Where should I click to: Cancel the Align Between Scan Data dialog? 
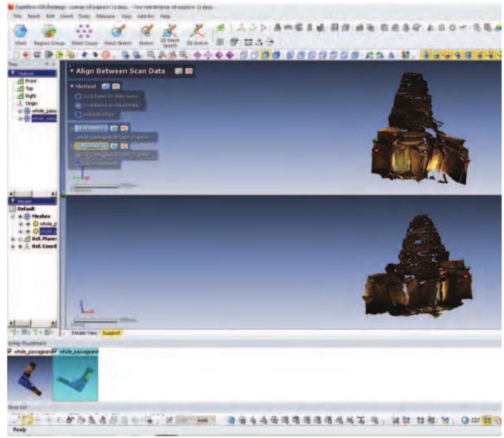tap(189, 71)
